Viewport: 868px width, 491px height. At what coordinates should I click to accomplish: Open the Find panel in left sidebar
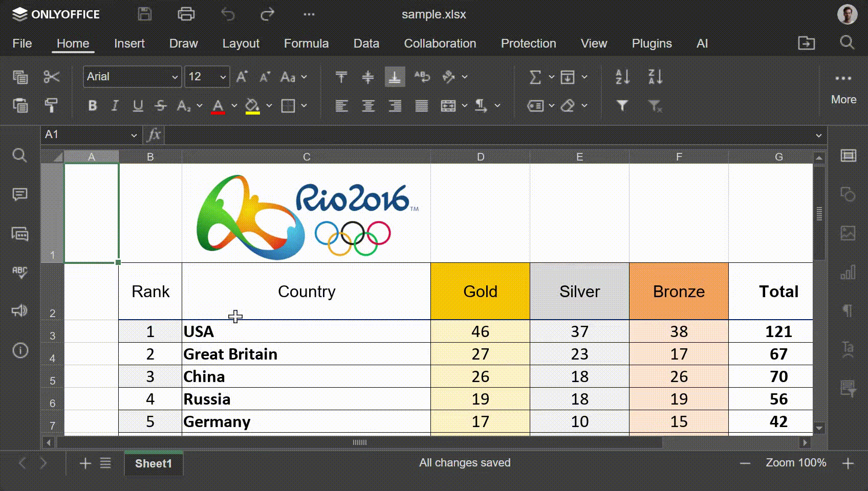pos(19,155)
